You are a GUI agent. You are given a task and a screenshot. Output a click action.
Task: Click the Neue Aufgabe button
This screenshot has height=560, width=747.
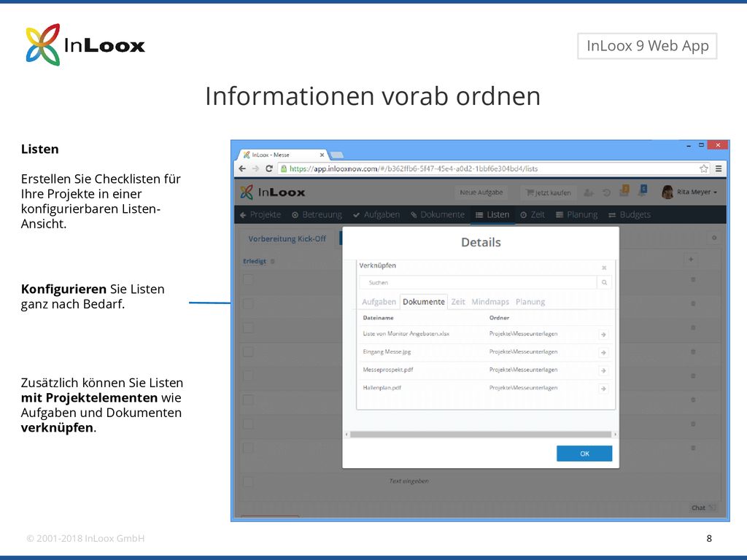click(481, 192)
